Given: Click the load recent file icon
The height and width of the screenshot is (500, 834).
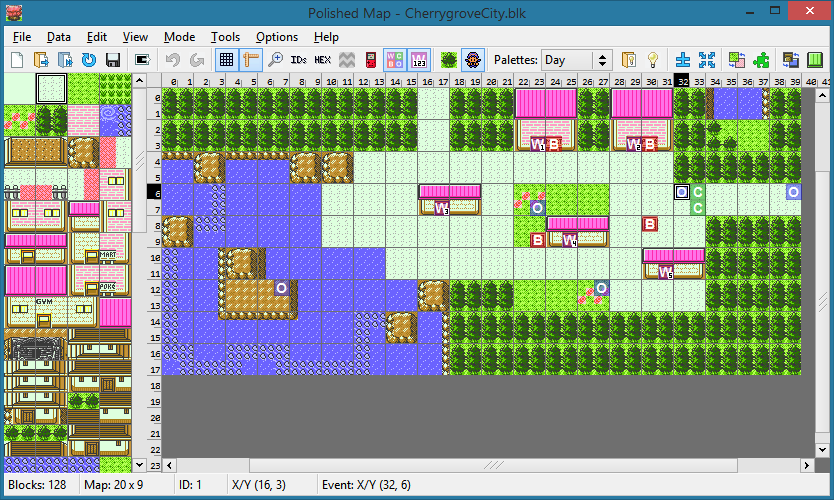Looking at the screenshot, I should click(x=65, y=60).
